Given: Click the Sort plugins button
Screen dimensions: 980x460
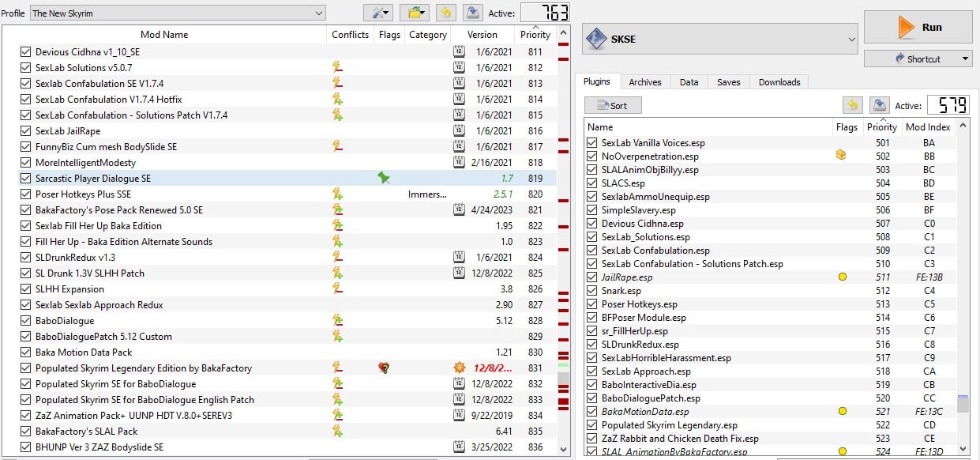Looking at the screenshot, I should [613, 105].
